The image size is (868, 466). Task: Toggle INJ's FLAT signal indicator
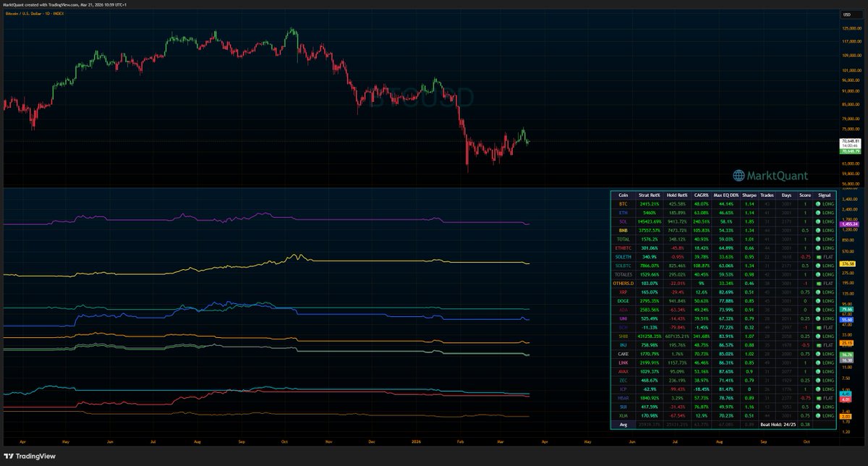click(x=819, y=344)
